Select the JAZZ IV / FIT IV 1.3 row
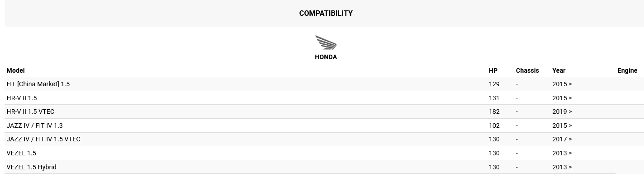 [324, 126]
